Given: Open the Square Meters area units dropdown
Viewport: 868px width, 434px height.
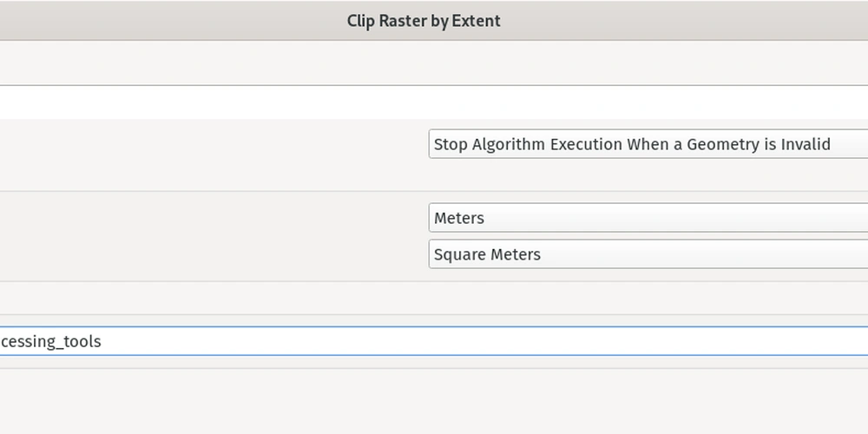Looking at the screenshot, I should point(648,254).
